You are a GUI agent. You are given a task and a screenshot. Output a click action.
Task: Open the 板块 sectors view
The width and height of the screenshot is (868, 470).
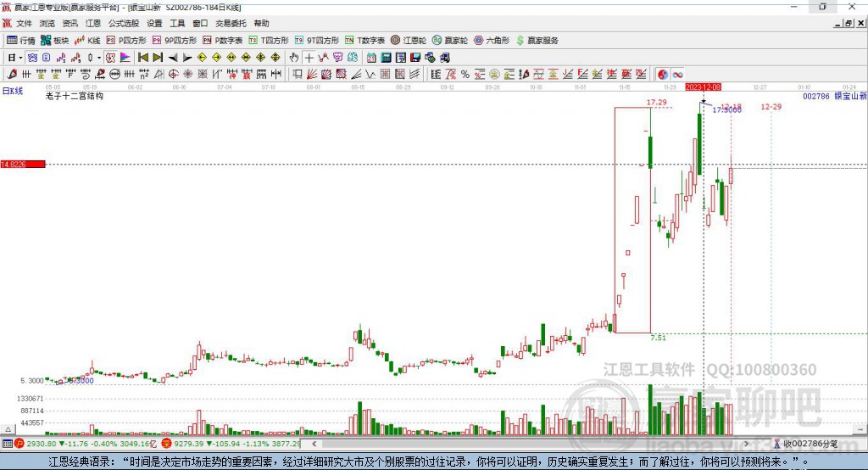[55, 41]
